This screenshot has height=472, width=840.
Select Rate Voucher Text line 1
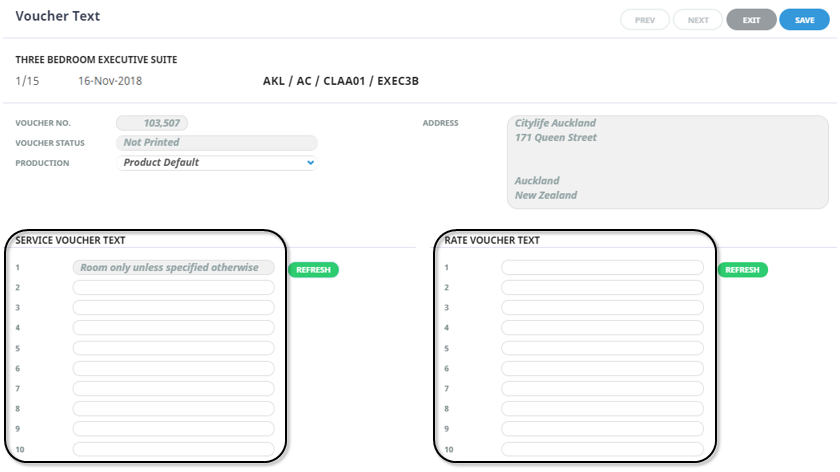[602, 268]
